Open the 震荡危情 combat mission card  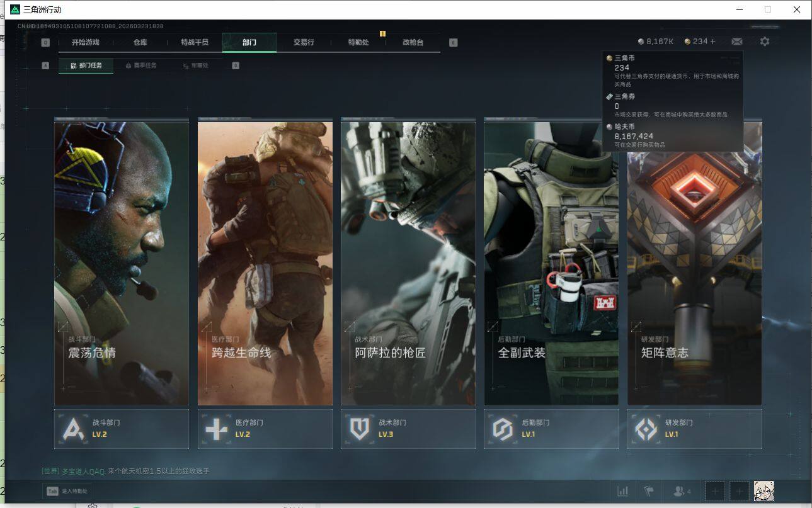[x=122, y=263]
